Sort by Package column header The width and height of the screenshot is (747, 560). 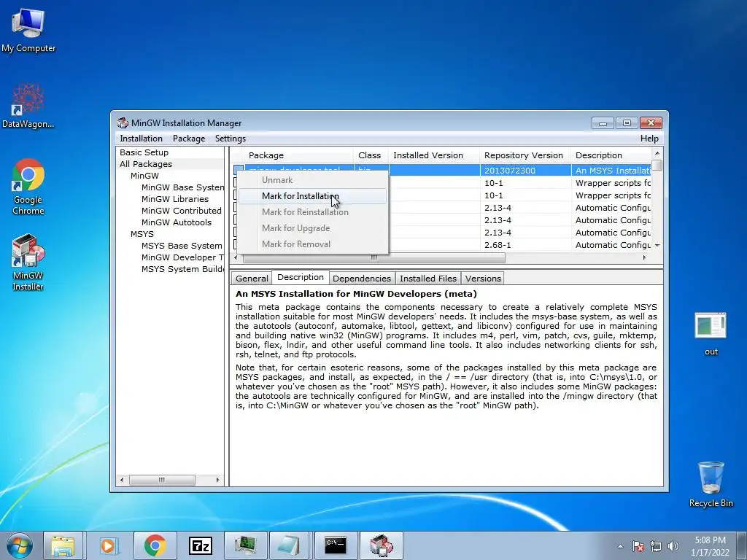click(299, 155)
